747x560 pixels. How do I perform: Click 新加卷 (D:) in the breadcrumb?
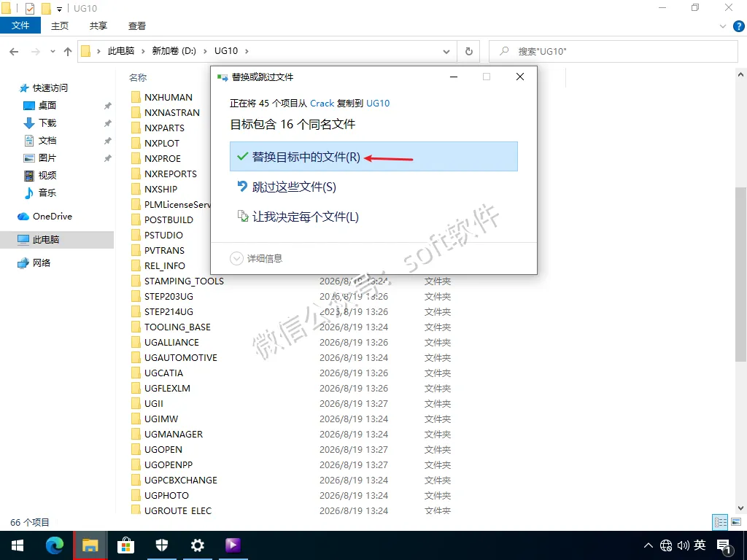[174, 51]
